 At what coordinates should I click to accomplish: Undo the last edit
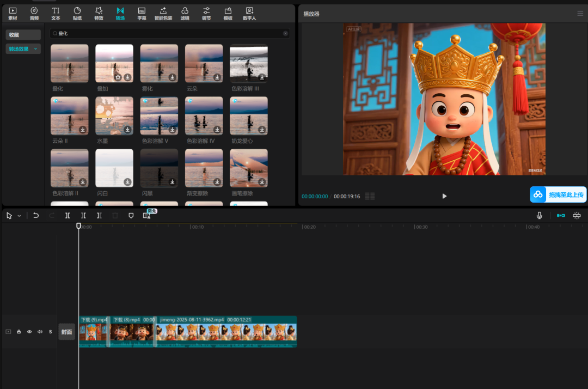(36, 215)
